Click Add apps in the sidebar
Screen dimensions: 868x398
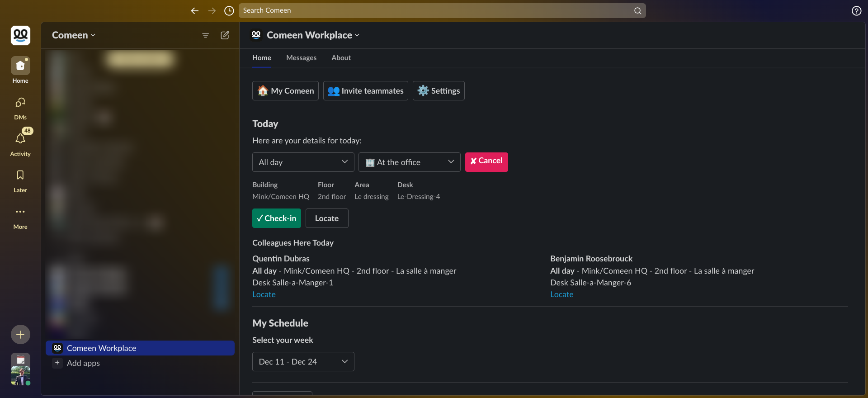click(83, 363)
